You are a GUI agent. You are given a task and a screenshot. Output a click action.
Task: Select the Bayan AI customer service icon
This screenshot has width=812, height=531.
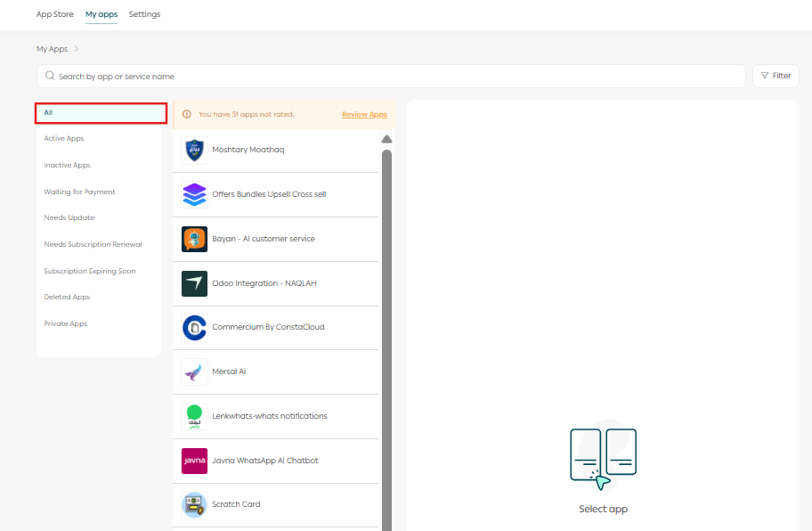[x=194, y=239]
